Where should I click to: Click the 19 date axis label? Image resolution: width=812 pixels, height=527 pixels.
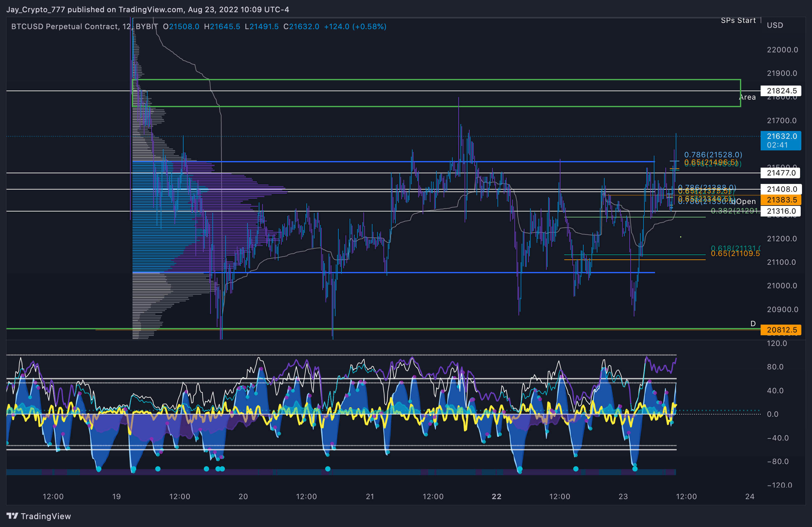[x=117, y=497]
